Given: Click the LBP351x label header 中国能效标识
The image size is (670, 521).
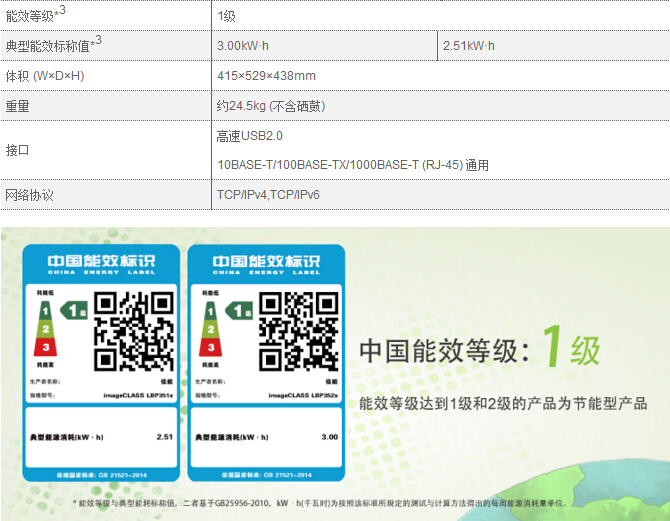Looking at the screenshot, I should coord(101,262).
